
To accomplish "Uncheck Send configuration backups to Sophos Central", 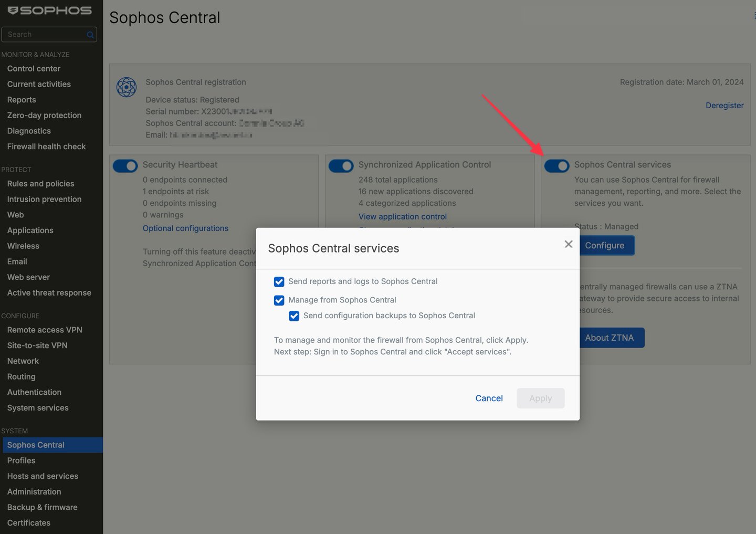I will [x=294, y=316].
